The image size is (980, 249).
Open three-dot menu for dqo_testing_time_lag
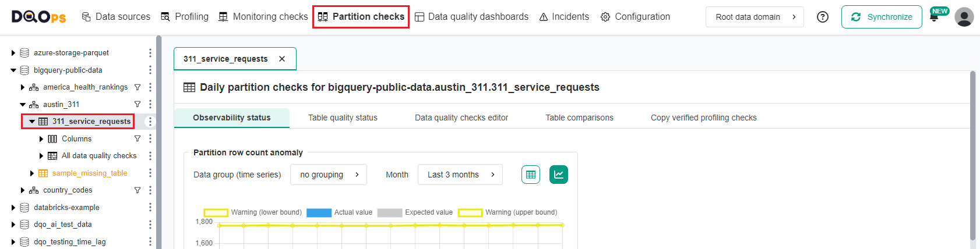pyautogui.click(x=150, y=242)
